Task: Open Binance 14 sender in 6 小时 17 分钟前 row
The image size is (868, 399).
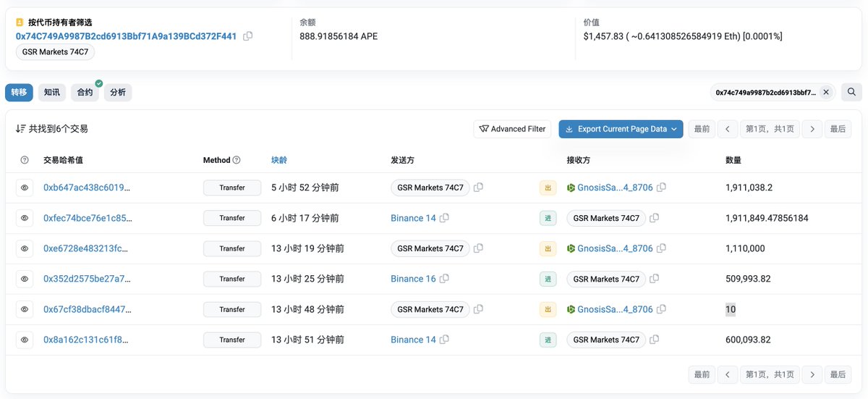Action: pyautogui.click(x=413, y=218)
